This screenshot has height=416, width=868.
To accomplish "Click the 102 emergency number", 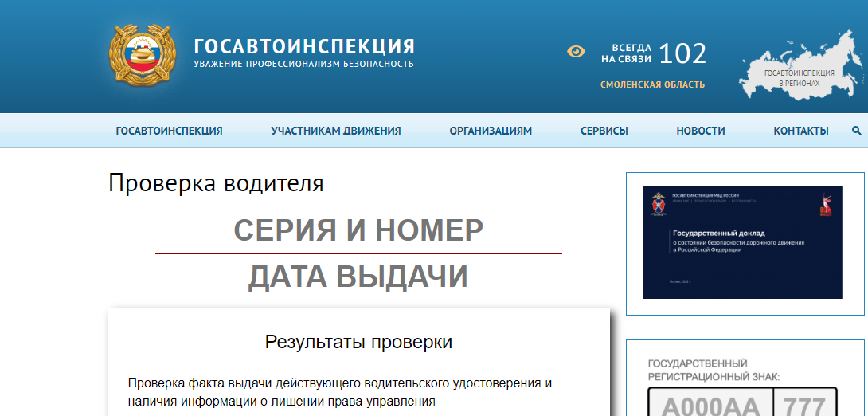I will pos(682,53).
